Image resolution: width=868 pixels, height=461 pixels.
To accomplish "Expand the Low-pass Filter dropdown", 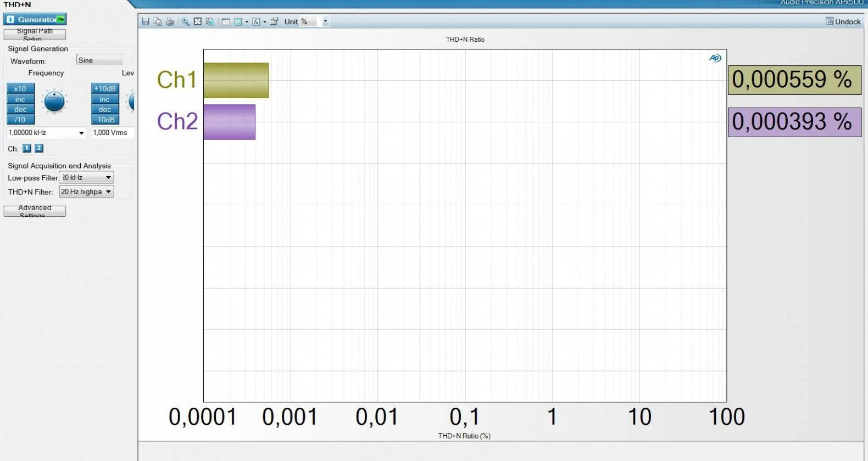I will tap(108, 177).
